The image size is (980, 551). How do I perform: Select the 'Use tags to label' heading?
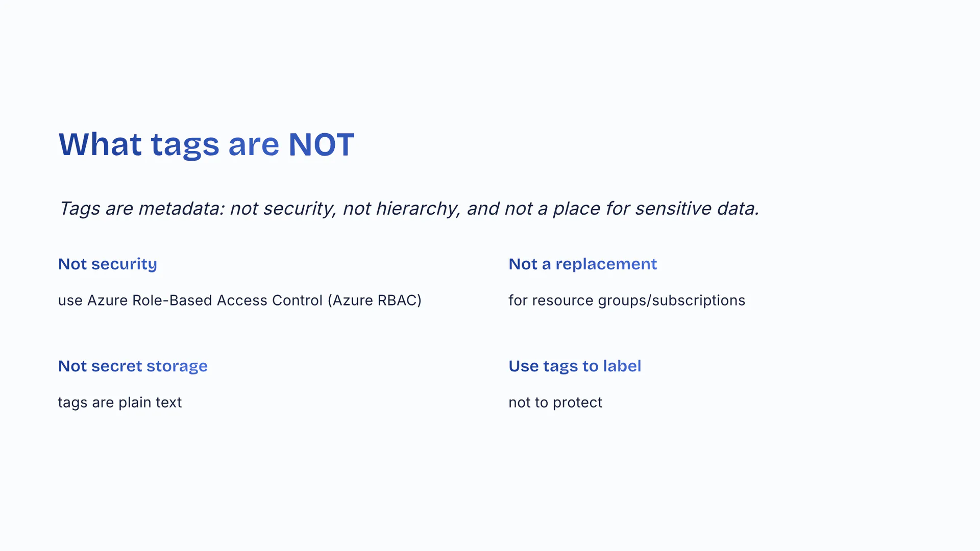click(575, 366)
